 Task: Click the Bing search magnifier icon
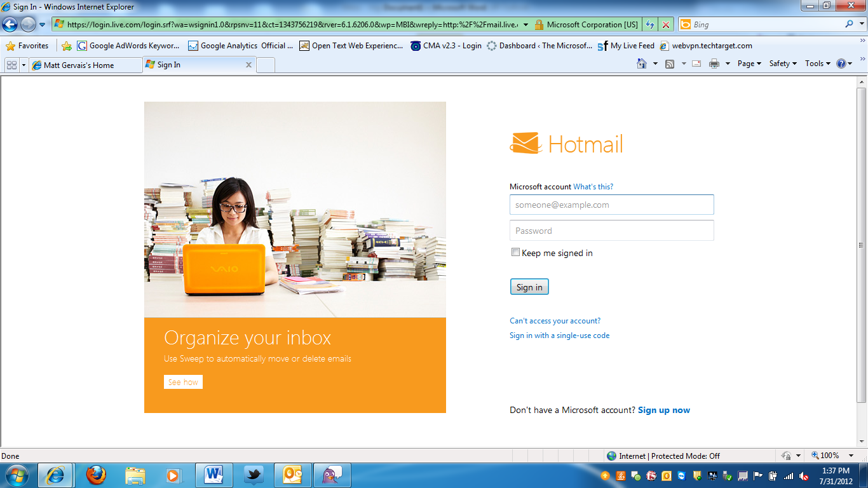850,25
